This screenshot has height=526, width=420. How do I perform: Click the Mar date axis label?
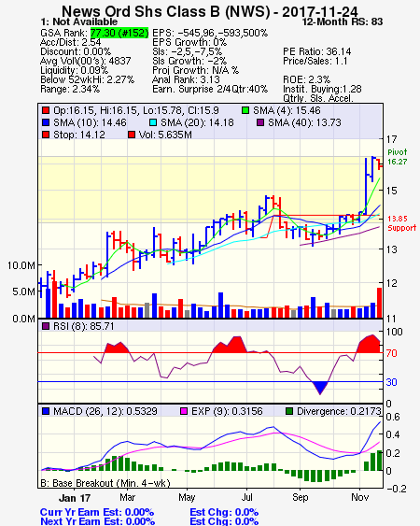(127, 497)
